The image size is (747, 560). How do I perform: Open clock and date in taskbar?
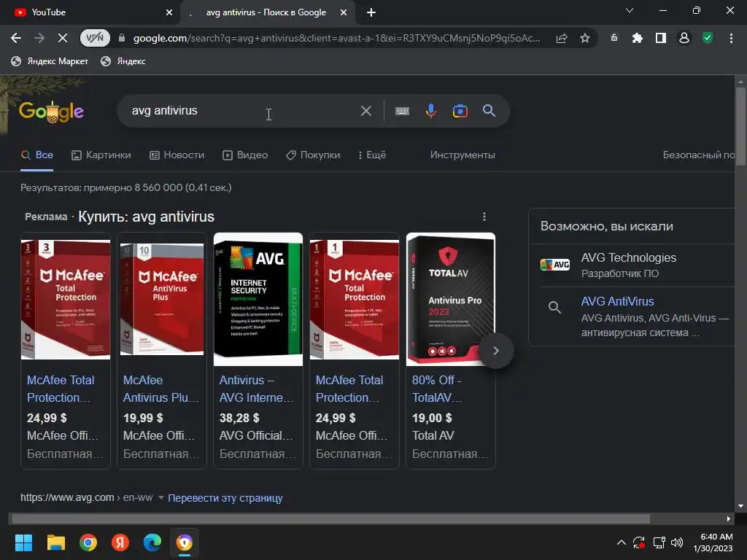[x=713, y=542]
